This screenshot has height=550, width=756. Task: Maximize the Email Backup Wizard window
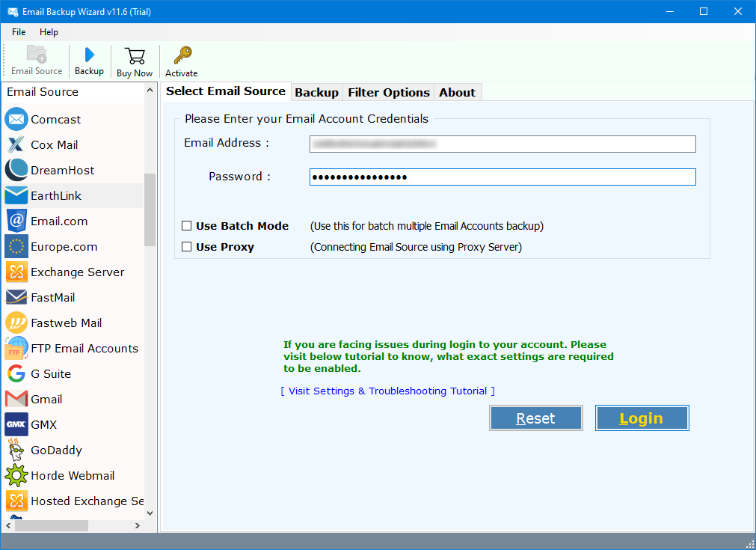[704, 11]
